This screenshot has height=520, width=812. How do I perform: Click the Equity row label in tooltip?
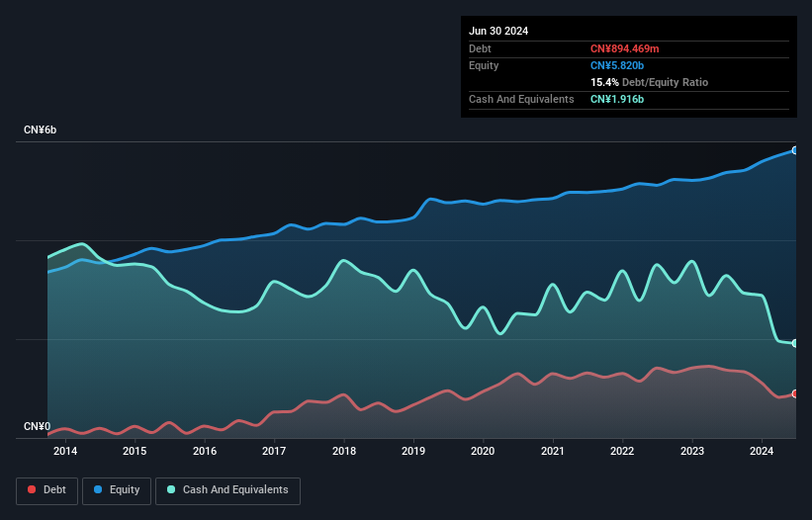pos(484,65)
